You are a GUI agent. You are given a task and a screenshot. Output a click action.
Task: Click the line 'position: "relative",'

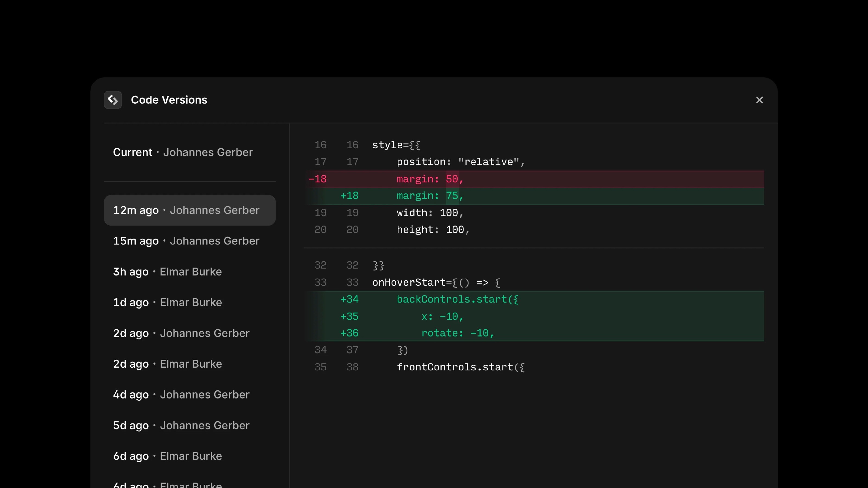(x=461, y=162)
